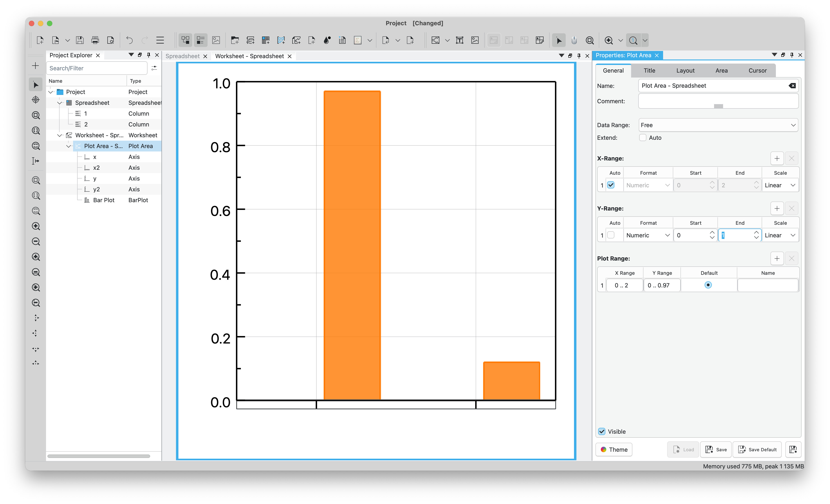The height and width of the screenshot is (504, 830).
Task: Open the Y-Range Scale Linear dropdown
Action: [780, 235]
